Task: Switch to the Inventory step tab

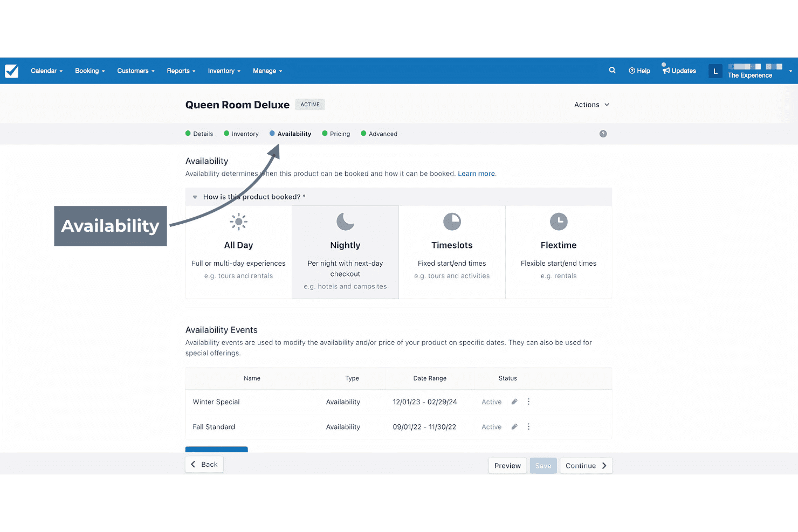Action: coord(241,134)
